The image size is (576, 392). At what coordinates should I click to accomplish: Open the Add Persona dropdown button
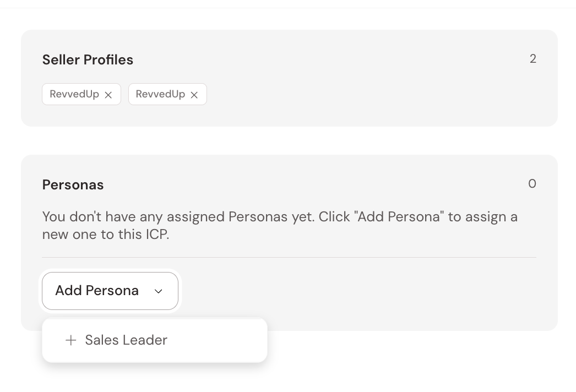tap(110, 291)
